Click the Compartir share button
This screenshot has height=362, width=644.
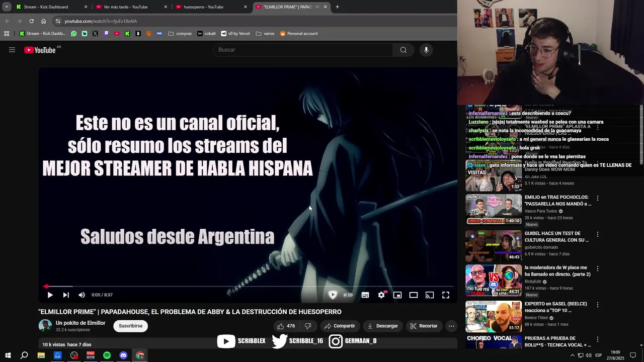340,326
